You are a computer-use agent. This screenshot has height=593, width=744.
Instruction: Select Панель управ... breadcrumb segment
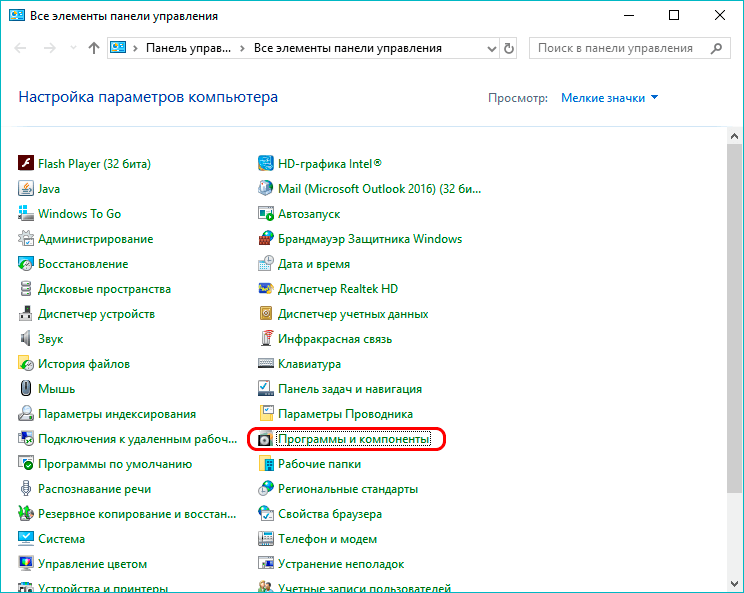click(x=188, y=48)
